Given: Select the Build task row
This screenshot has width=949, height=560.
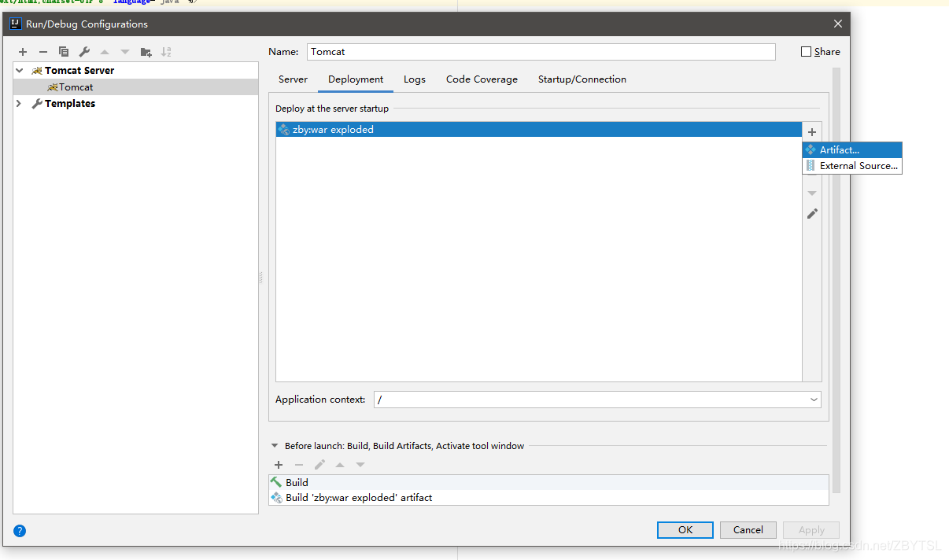Looking at the screenshot, I should pos(548,482).
